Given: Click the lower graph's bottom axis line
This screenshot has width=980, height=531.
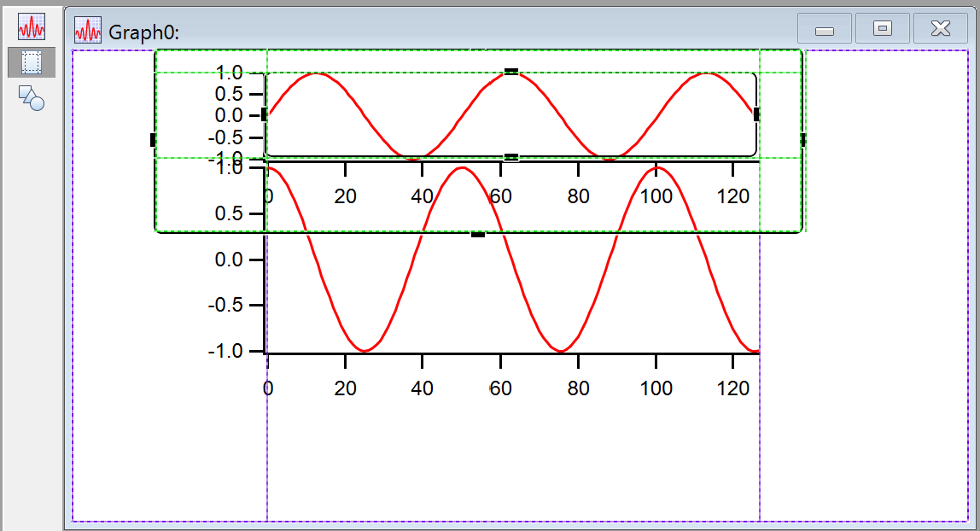Looking at the screenshot, I should (512, 353).
